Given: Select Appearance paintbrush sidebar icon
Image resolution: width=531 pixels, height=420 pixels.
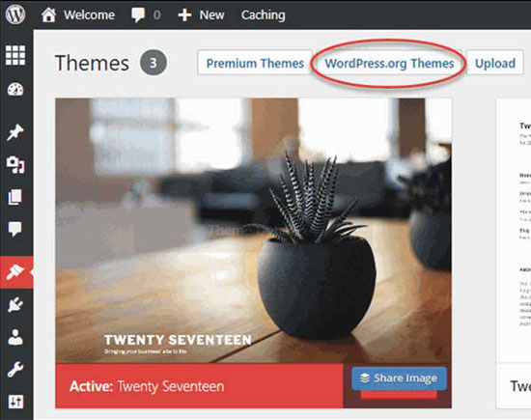Looking at the screenshot, I should (x=15, y=272).
